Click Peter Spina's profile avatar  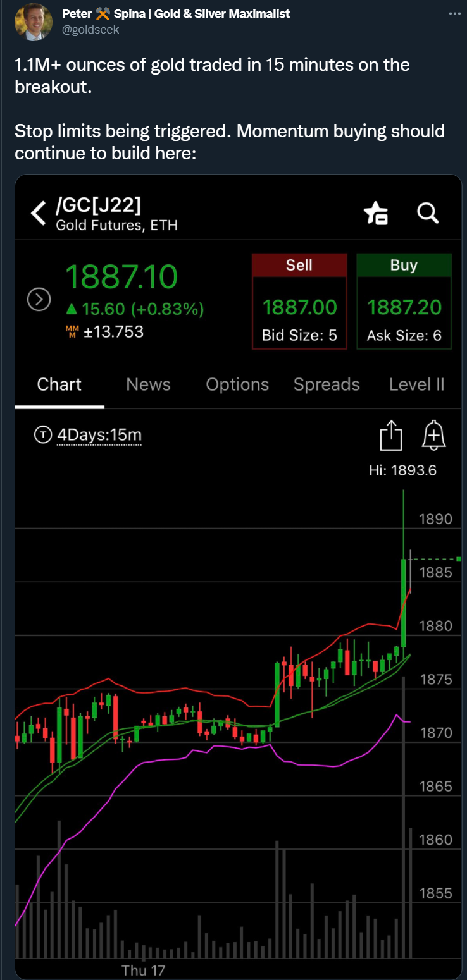(33, 21)
